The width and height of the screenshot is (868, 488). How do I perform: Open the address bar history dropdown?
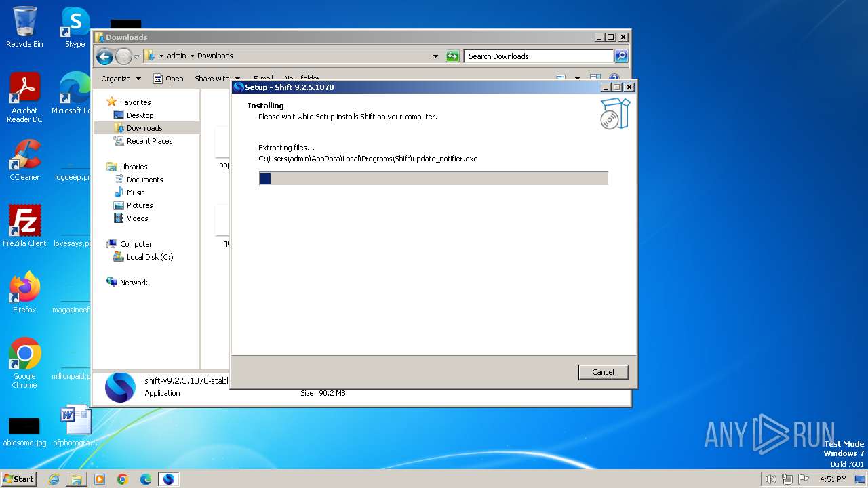(x=435, y=56)
